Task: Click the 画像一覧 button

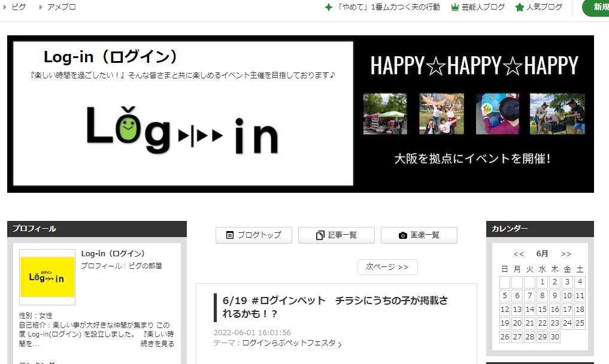Action: (419, 235)
